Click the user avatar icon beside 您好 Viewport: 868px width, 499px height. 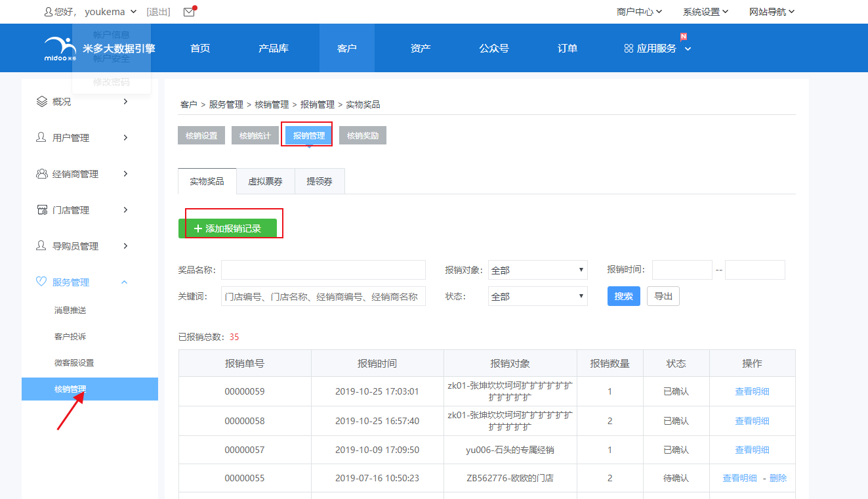(x=48, y=12)
